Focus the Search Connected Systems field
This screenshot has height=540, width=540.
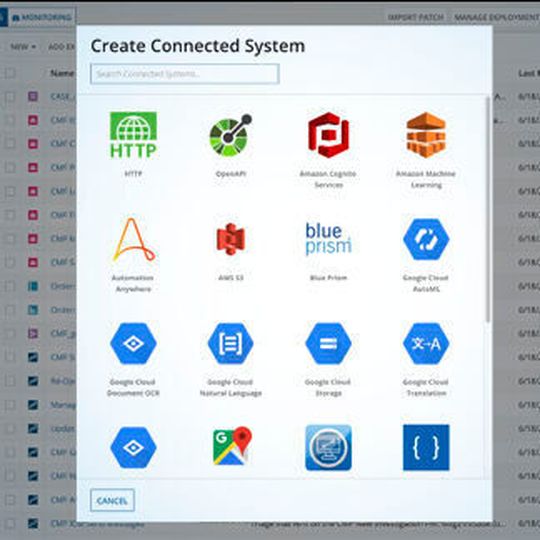click(185, 74)
